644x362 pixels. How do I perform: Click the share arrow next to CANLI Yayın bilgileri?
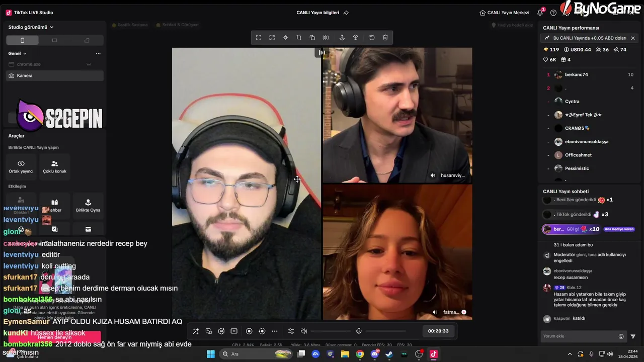(346, 13)
